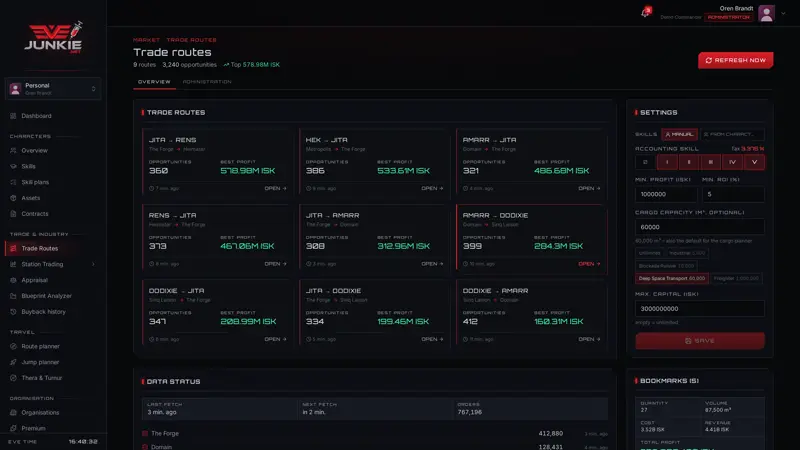800x450 pixels.
Task: Open the user menu chevron beside avatar
Action: [x=783, y=14]
